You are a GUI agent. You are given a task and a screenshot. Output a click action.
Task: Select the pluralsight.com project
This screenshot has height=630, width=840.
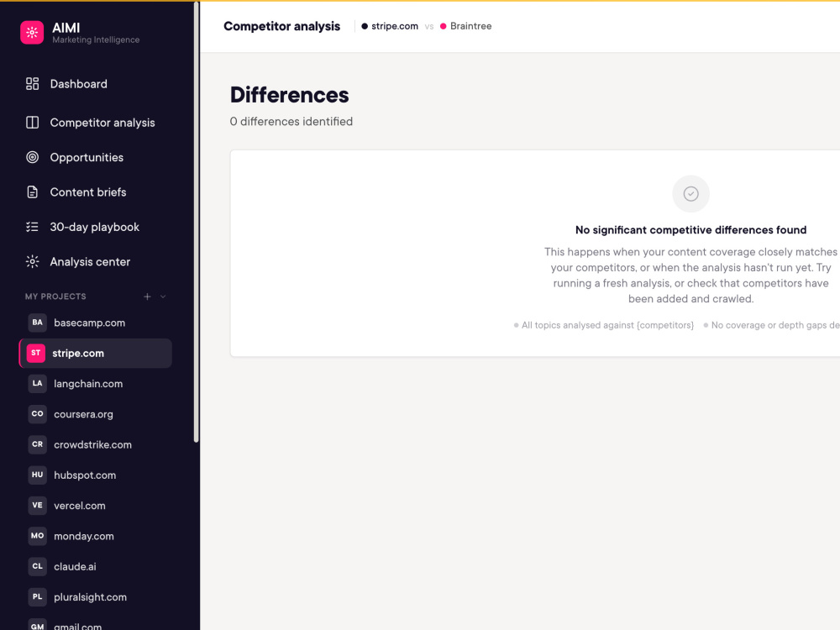point(95,598)
